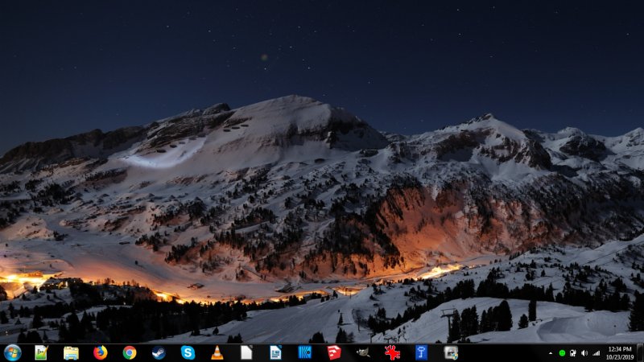Viewport: 644px width, 362px height.
Task: Launch SketchUp from the taskbar
Action: tap(334, 352)
